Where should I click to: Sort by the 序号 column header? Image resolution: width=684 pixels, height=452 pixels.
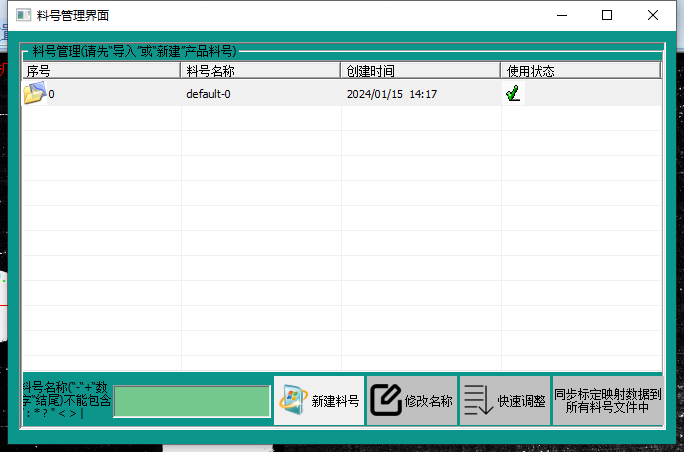[101, 71]
